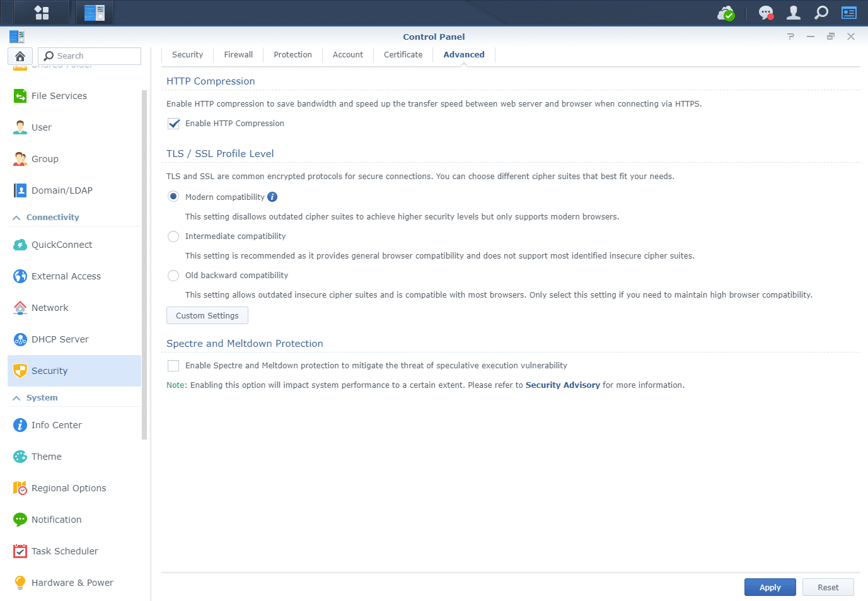Select Old backward compatibility radio button
The height and width of the screenshot is (601, 868).
click(173, 276)
